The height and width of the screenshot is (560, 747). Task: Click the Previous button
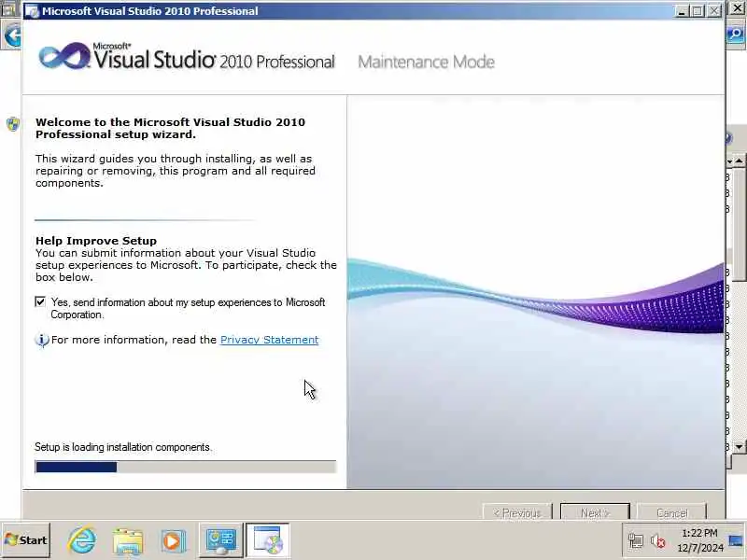[517, 512]
